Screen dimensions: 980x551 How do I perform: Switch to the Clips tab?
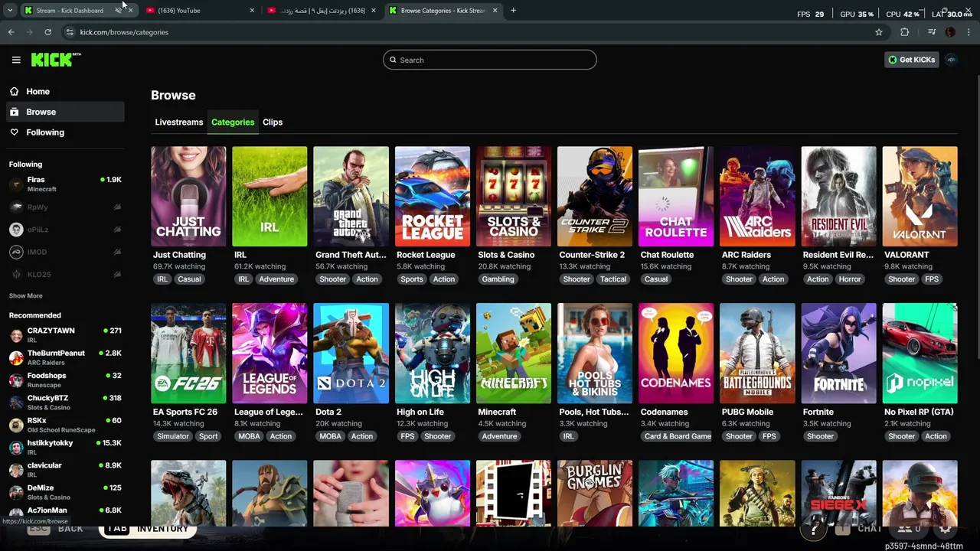[273, 122]
